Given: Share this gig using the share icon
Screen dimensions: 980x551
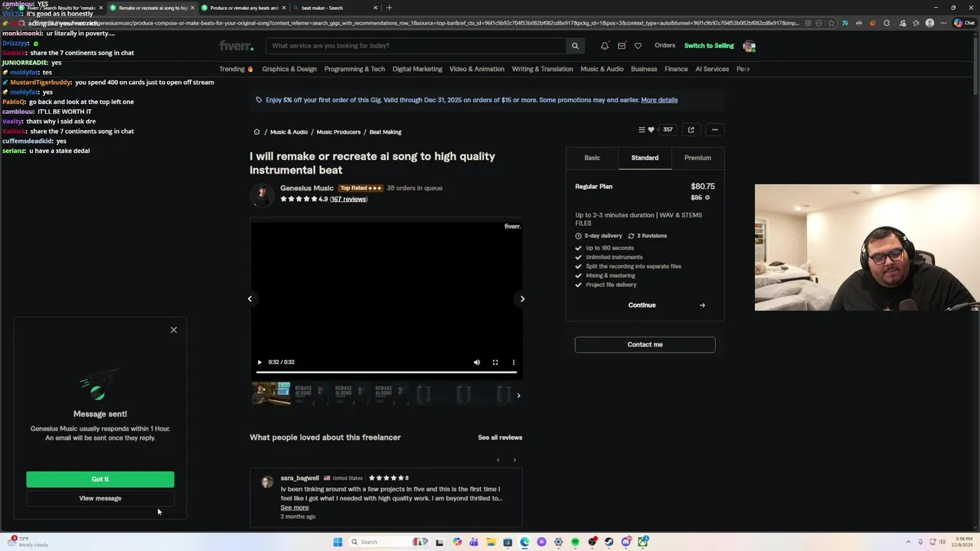Looking at the screenshot, I should tap(691, 130).
